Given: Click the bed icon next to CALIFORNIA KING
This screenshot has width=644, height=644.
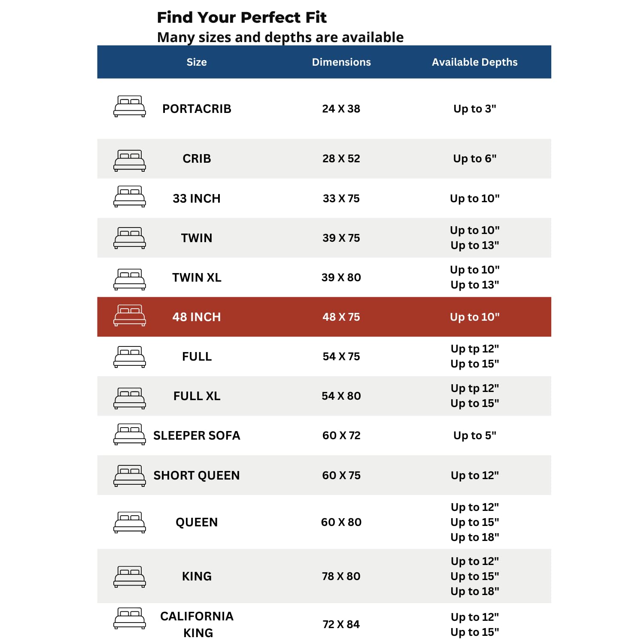Looking at the screenshot, I should pos(130,618).
